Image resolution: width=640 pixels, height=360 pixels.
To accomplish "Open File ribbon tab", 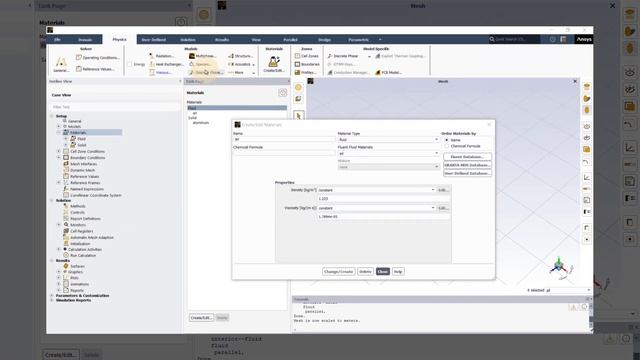I will [x=57, y=40].
